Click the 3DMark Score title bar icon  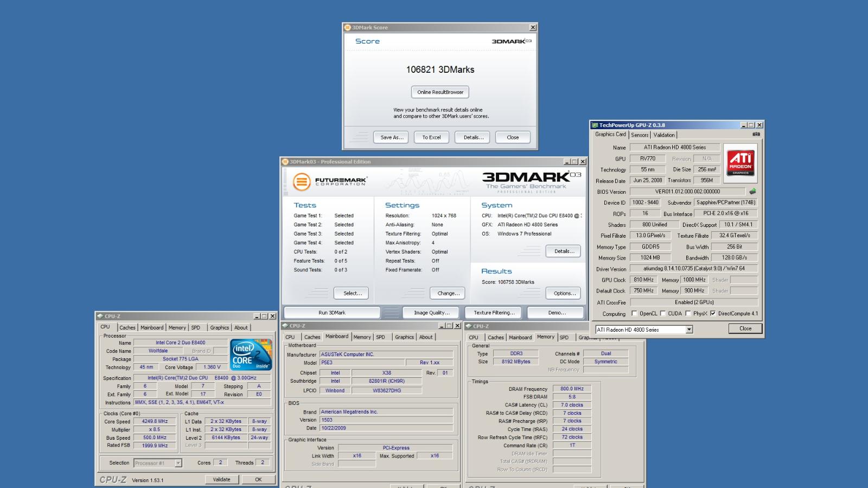pyautogui.click(x=347, y=27)
